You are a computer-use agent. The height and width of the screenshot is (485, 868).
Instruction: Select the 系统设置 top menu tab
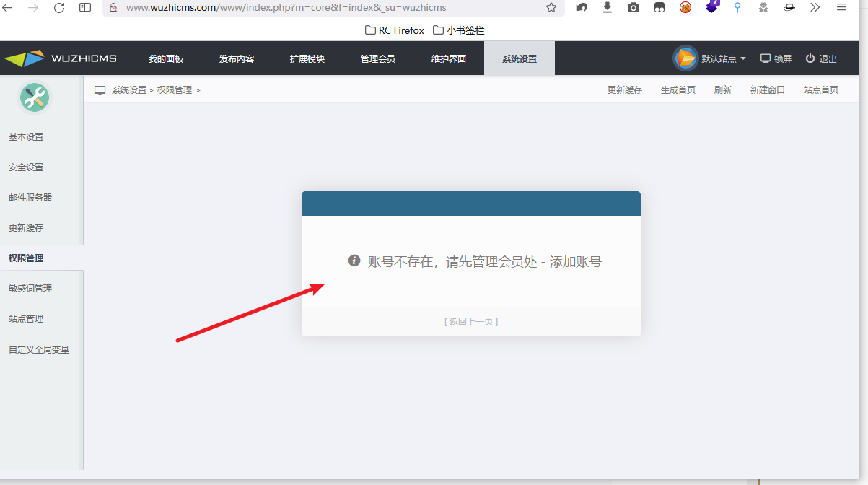click(x=520, y=58)
